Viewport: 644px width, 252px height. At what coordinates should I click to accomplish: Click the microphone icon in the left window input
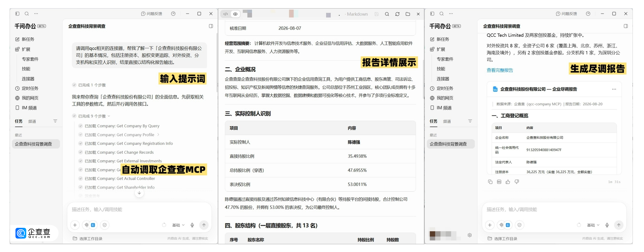pos(192,225)
